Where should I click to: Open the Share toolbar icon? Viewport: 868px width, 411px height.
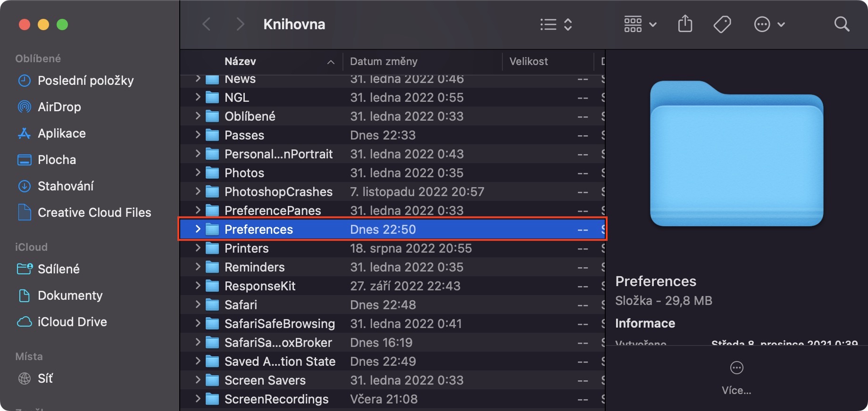pos(685,24)
